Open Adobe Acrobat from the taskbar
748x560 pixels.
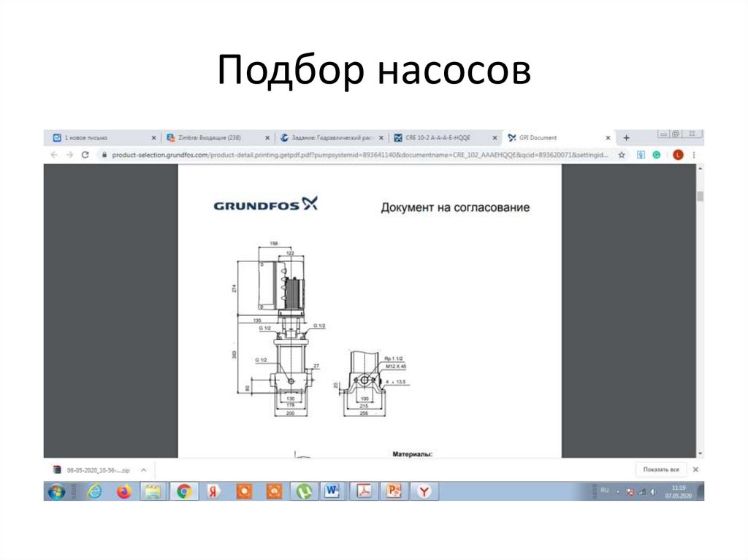(x=363, y=491)
